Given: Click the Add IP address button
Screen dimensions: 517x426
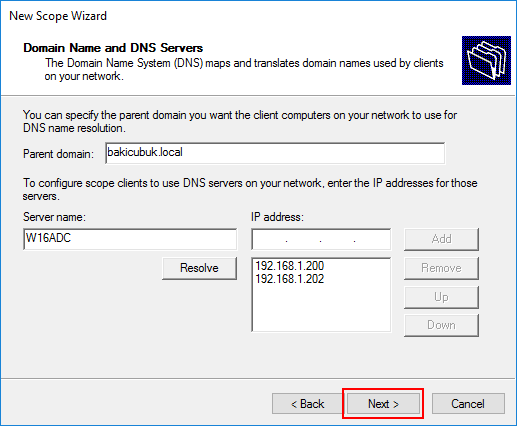Looking at the screenshot, I should tap(441, 239).
